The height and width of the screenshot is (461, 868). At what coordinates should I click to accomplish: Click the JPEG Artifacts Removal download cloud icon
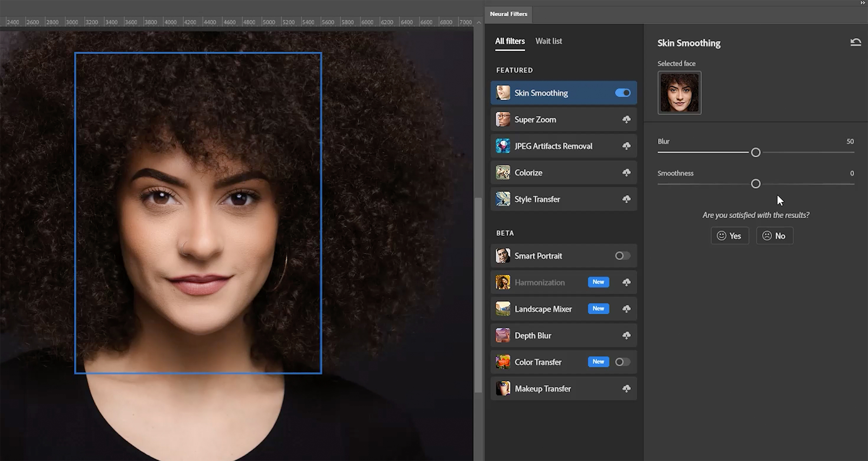pyautogui.click(x=627, y=146)
